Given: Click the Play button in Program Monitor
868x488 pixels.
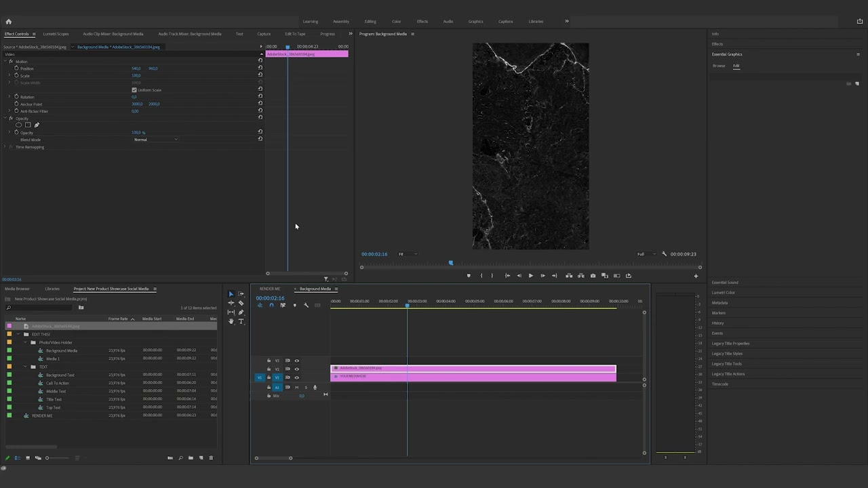Looking at the screenshot, I should [x=530, y=276].
